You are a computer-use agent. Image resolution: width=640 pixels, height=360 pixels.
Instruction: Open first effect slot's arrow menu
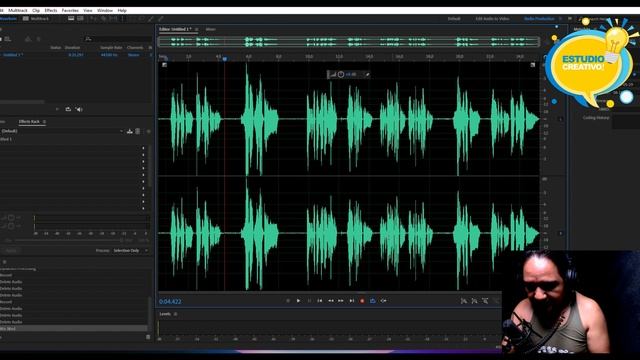click(143, 149)
